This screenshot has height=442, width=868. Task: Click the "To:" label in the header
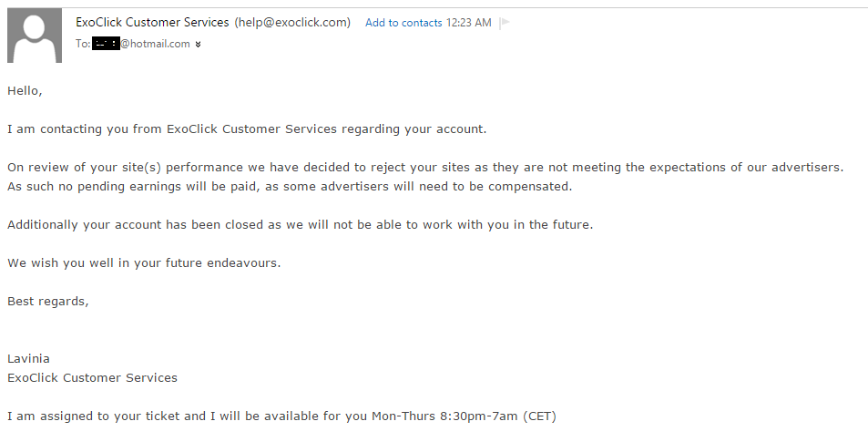pos(83,44)
